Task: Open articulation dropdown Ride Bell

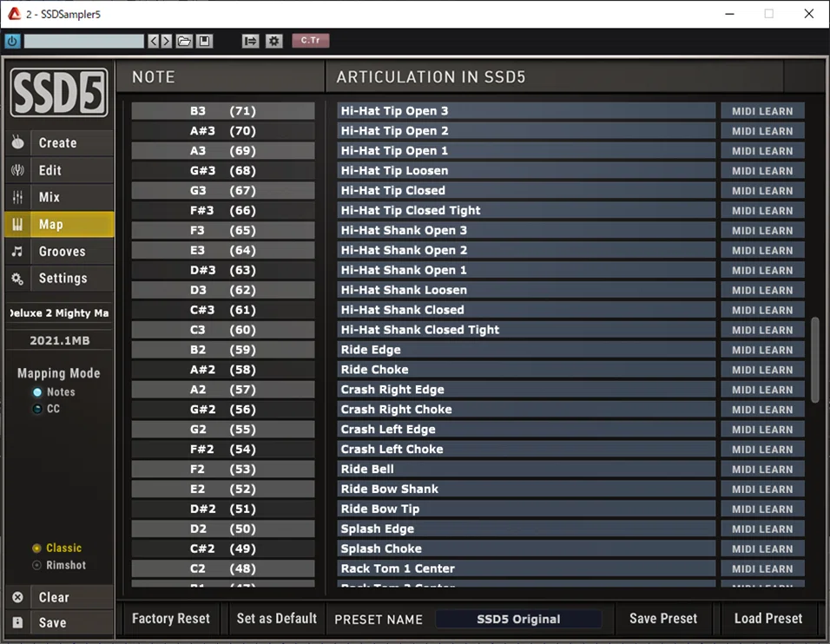Action: pyautogui.click(x=526, y=469)
